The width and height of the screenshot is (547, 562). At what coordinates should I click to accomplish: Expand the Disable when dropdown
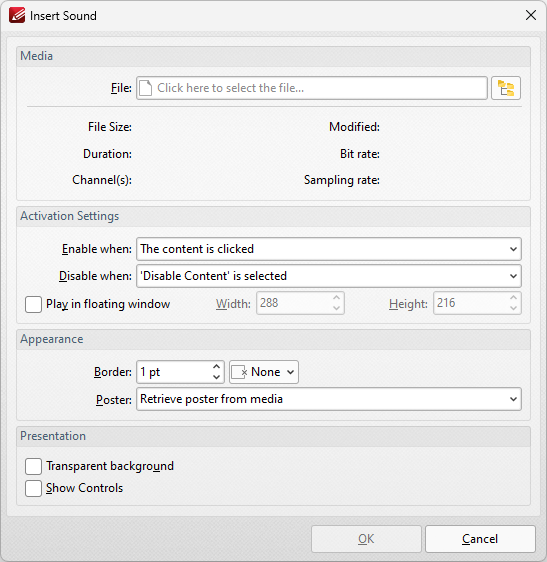(329, 276)
